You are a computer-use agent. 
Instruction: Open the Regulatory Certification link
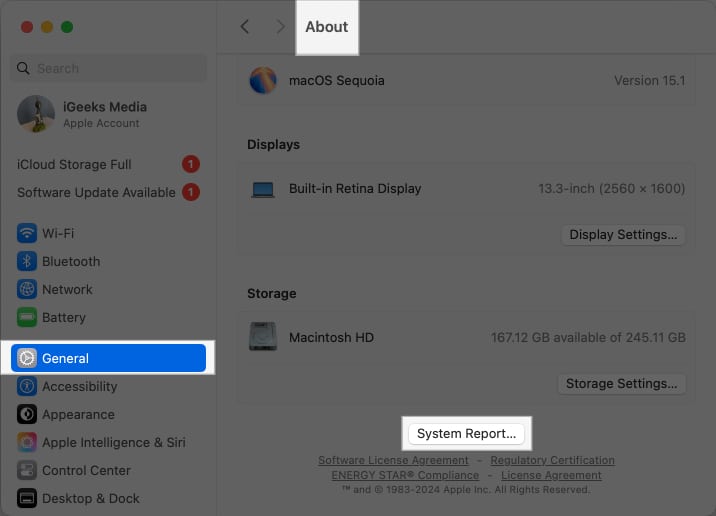pyautogui.click(x=553, y=460)
